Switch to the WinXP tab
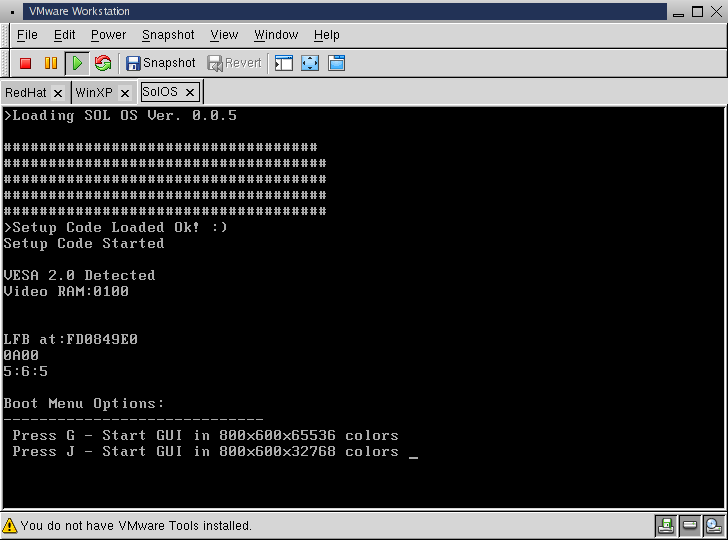The width and height of the screenshot is (728, 540). pyautogui.click(x=94, y=93)
